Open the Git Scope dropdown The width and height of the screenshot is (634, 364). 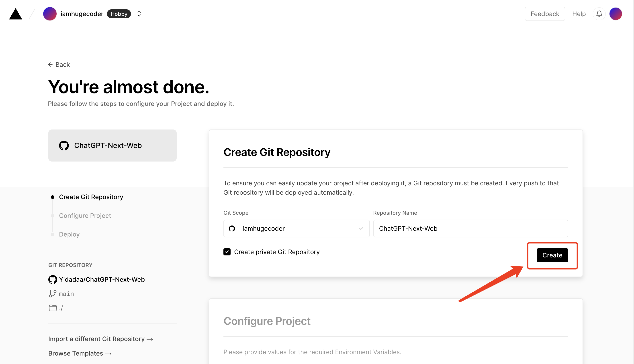tap(296, 229)
